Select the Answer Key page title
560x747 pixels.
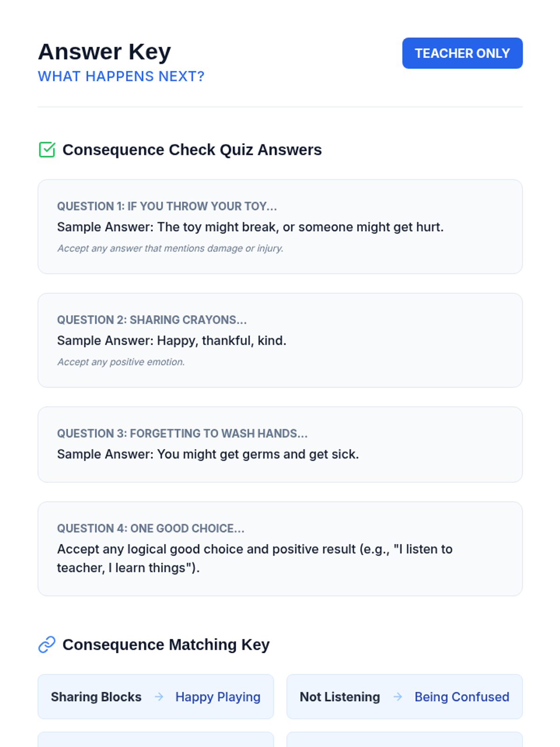click(x=105, y=52)
